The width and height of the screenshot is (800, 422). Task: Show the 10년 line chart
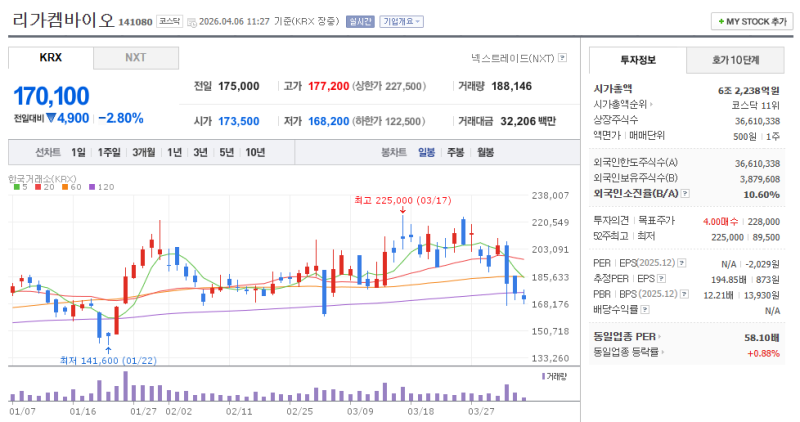coord(255,152)
